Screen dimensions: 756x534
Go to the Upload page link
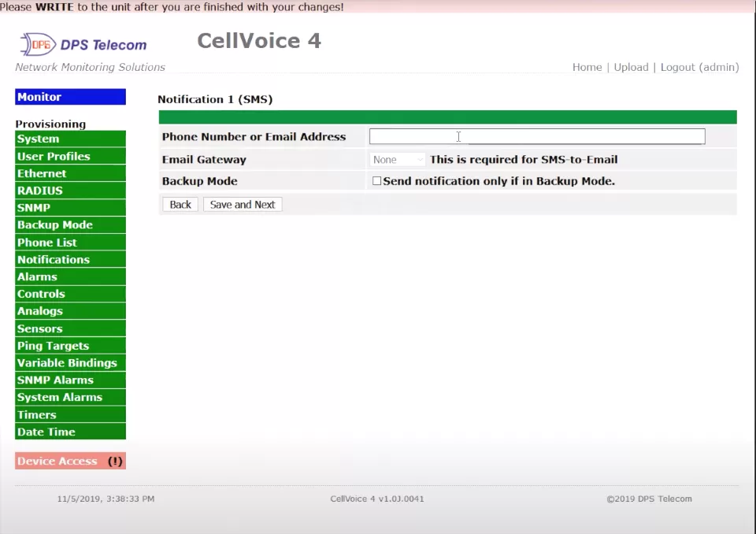[631, 67]
